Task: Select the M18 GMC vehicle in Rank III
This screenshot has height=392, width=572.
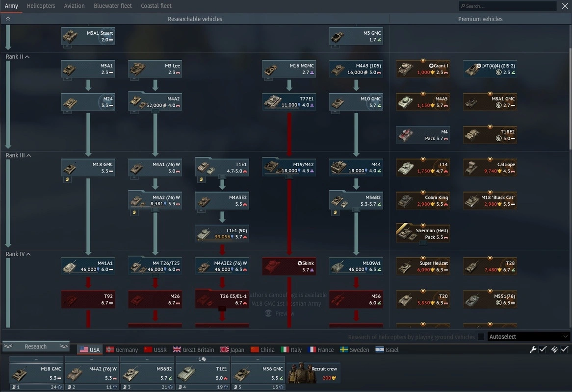Action: click(88, 168)
